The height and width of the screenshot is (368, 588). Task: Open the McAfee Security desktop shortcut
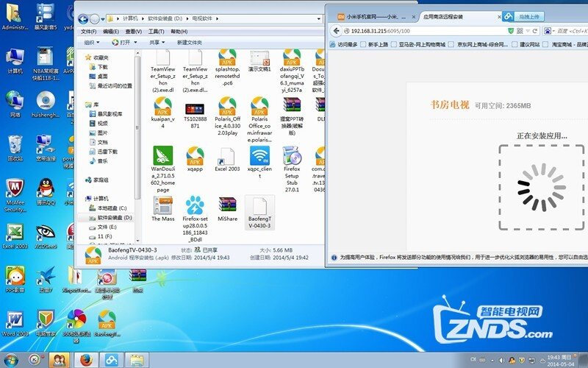point(15,195)
